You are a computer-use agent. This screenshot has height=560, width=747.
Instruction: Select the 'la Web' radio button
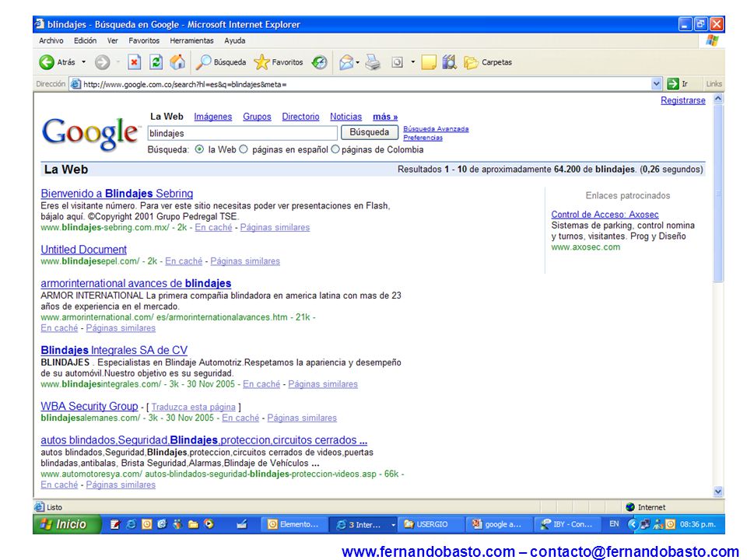tap(199, 149)
